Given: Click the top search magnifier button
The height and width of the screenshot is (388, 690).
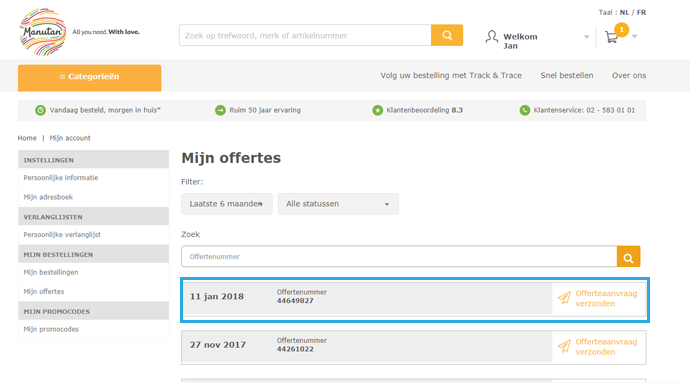Looking at the screenshot, I should 447,35.
